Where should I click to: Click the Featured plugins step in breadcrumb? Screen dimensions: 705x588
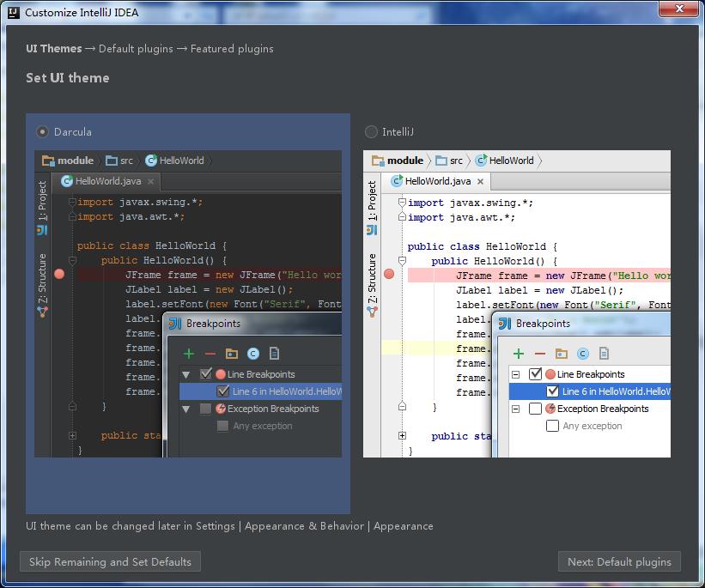tap(232, 49)
